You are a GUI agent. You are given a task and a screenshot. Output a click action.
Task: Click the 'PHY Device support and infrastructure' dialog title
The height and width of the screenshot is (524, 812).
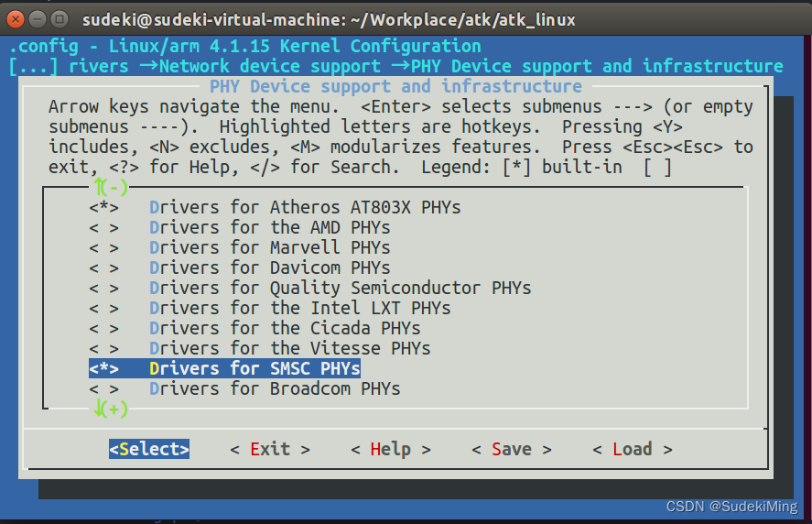click(395, 86)
